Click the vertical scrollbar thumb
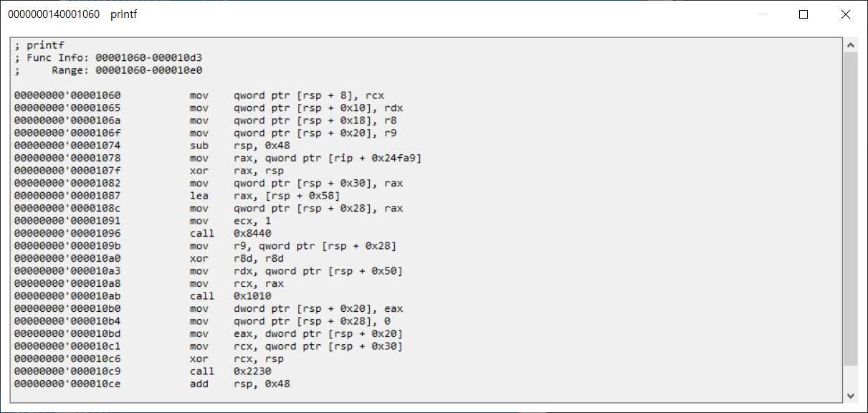 [850, 209]
